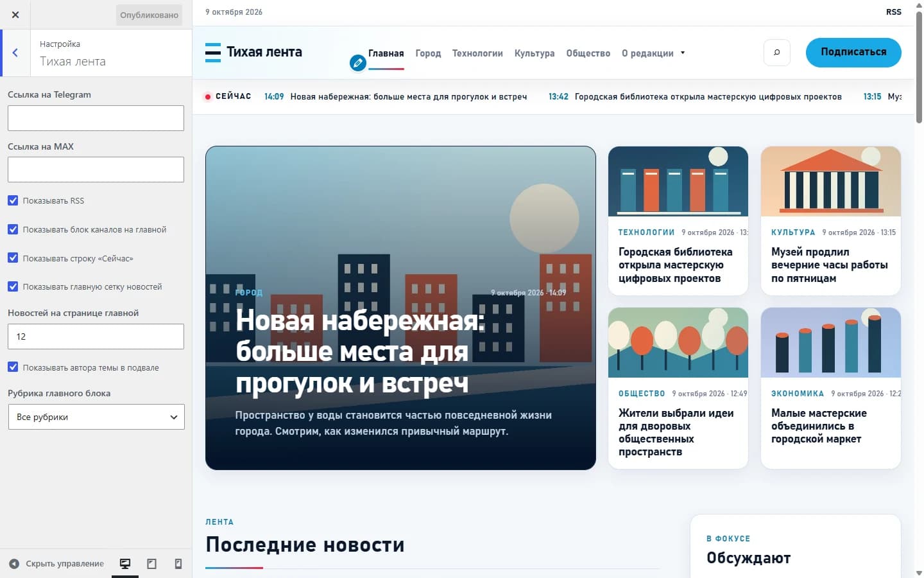The image size is (924, 578).
Task: Open Жители выбрали идеи article title
Action: click(676, 432)
